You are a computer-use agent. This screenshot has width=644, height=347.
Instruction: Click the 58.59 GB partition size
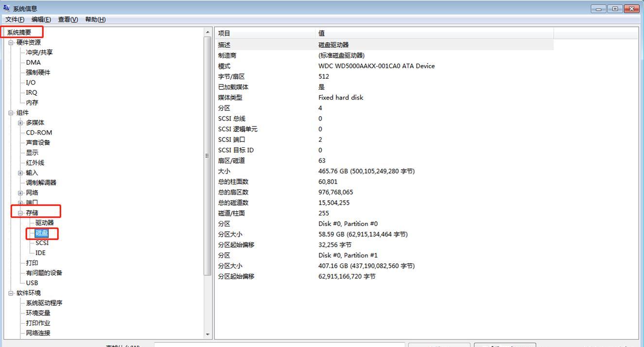click(363, 234)
